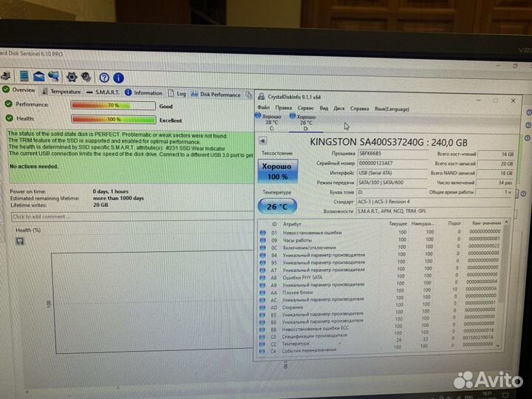Click status icon of AA Плохие блоки row
The height and width of the screenshot is (399, 532).
coord(262,293)
